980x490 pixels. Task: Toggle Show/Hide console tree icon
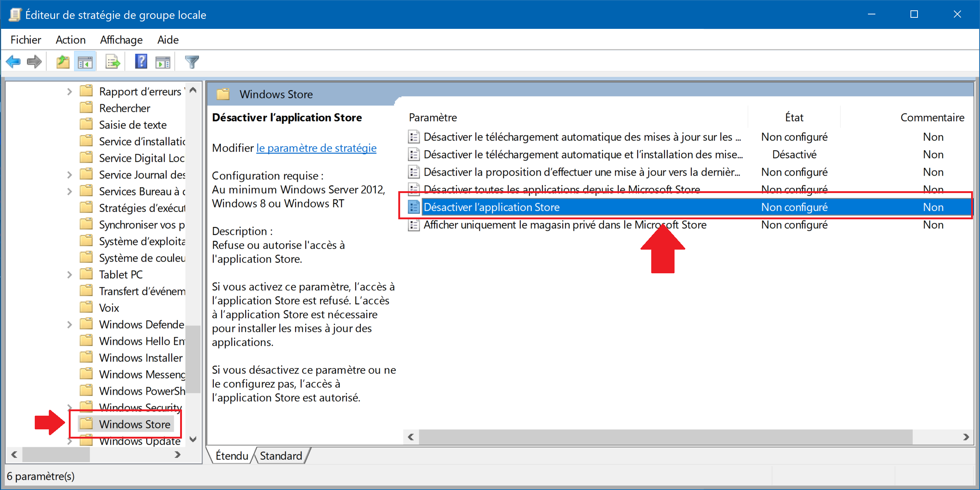point(85,62)
